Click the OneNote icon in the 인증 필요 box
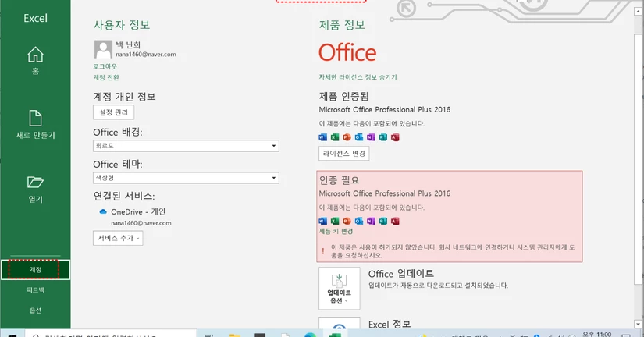The image size is (644, 337). [371, 222]
